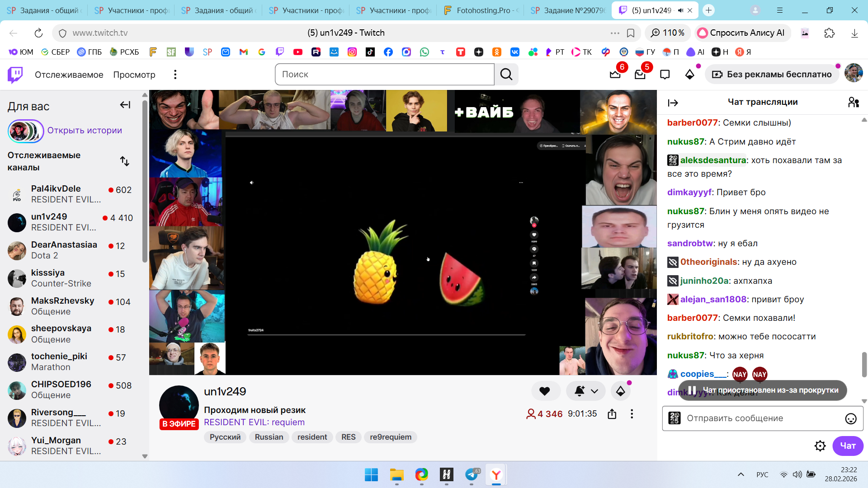
Task: Open followed channels sort options
Action: (x=125, y=161)
